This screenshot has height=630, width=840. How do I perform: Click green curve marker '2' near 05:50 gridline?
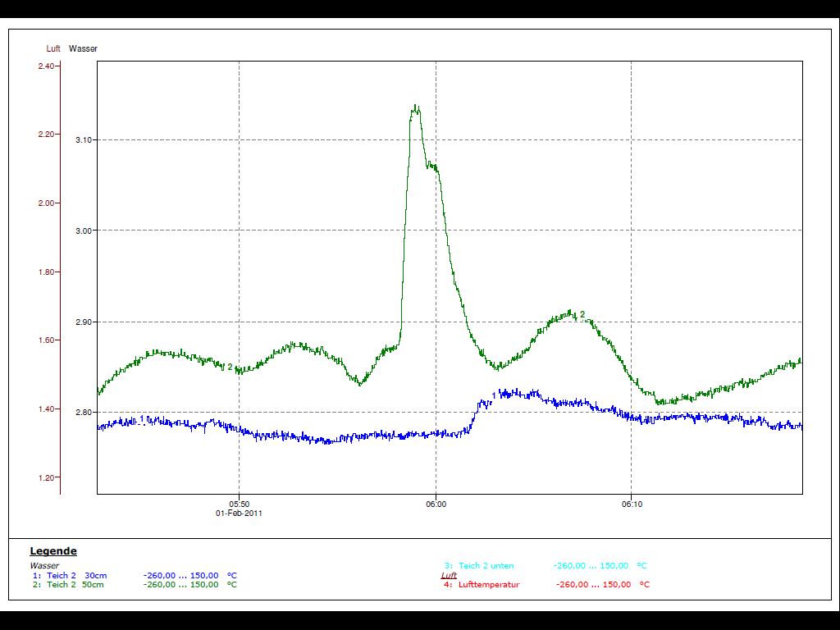point(230,367)
